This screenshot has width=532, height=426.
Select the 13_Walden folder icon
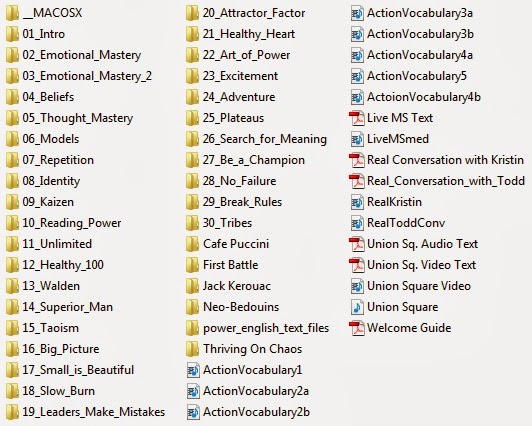(13, 286)
